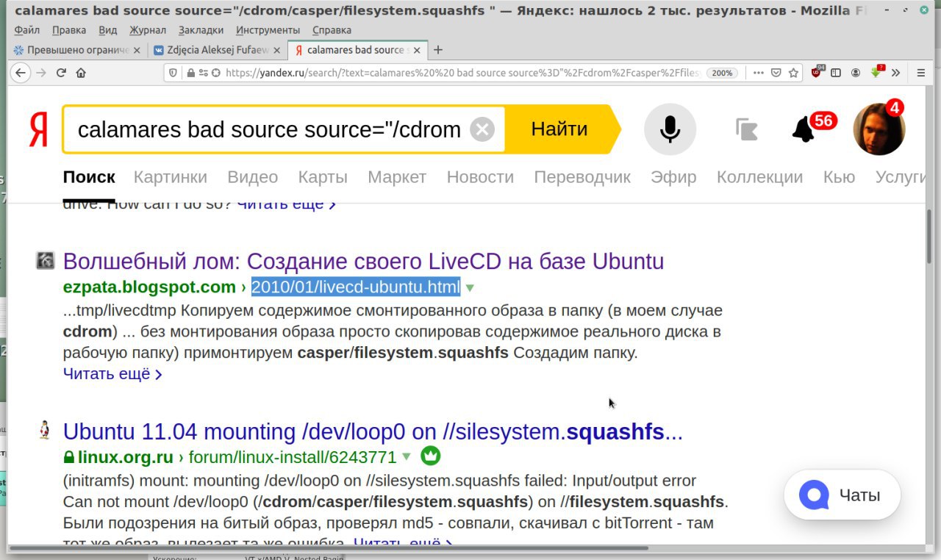Show the sidebar panel
941x560 pixels.
(x=837, y=73)
